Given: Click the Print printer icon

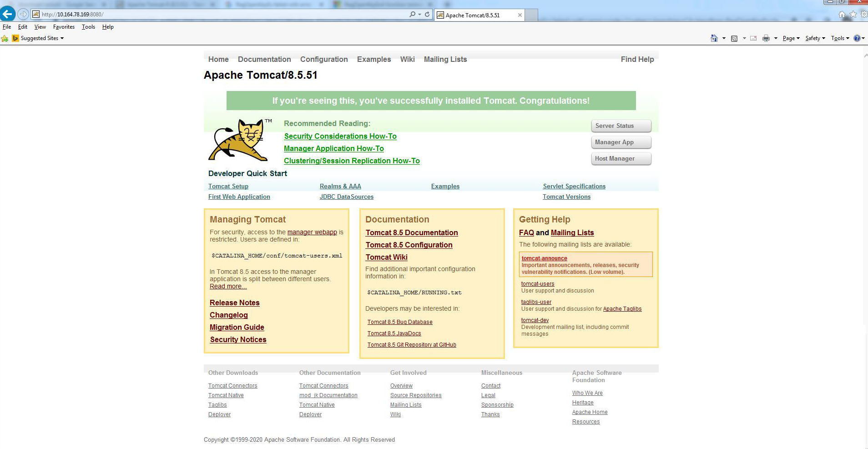Looking at the screenshot, I should (766, 38).
